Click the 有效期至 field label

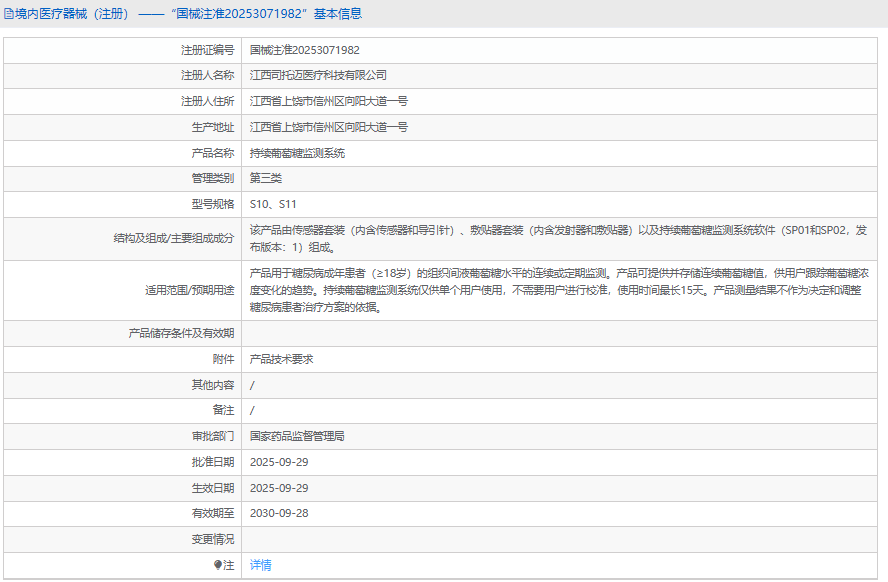[213, 513]
